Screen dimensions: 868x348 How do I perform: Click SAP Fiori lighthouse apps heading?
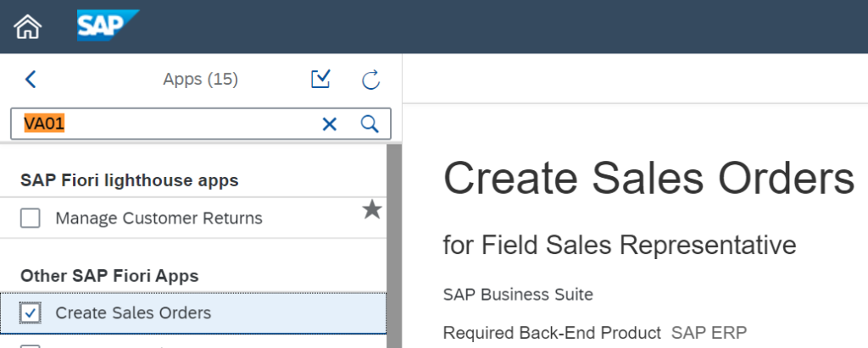(130, 180)
